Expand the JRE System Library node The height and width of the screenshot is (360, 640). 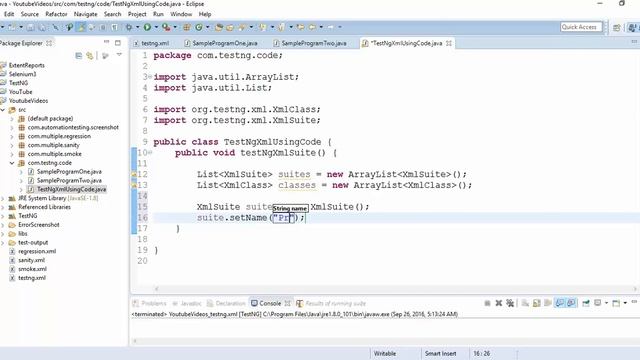pyautogui.click(x=3, y=198)
